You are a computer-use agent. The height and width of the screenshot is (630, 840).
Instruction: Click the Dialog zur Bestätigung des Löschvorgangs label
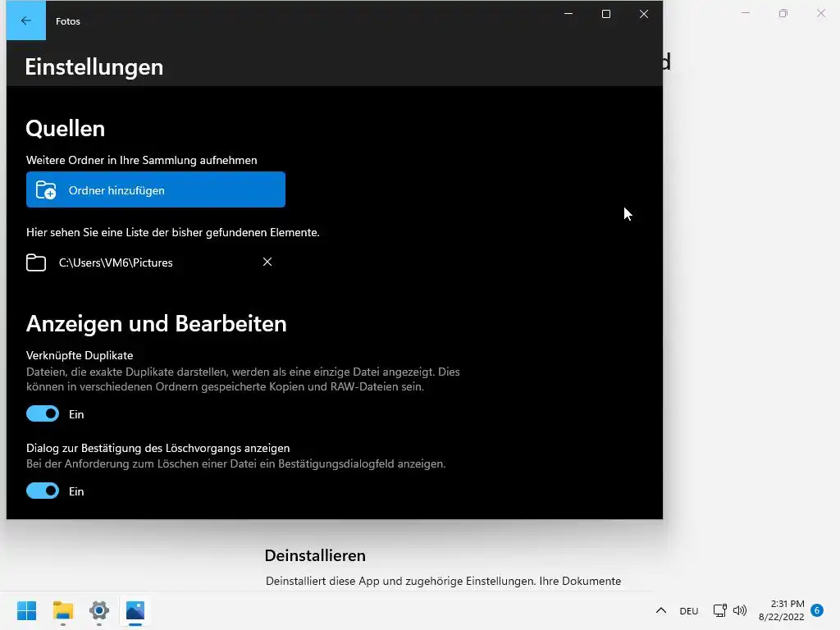click(x=158, y=448)
